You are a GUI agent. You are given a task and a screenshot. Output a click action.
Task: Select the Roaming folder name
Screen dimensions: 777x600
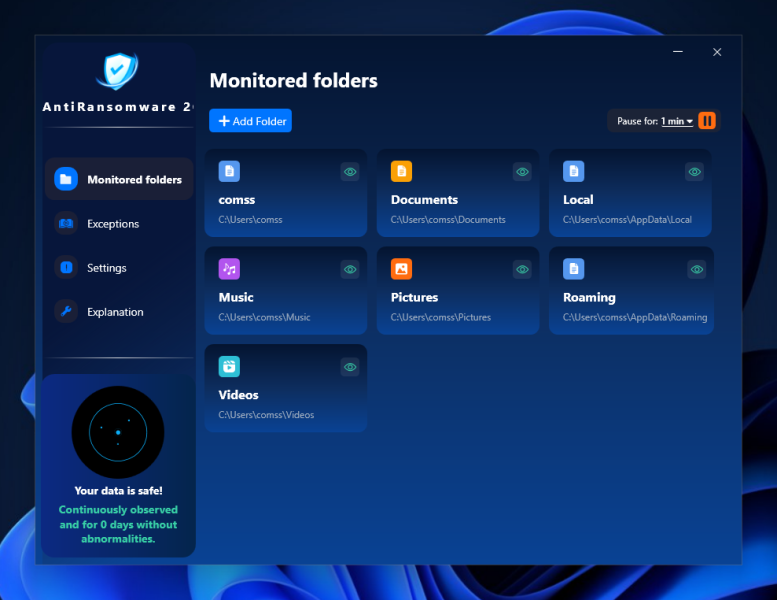[589, 297]
